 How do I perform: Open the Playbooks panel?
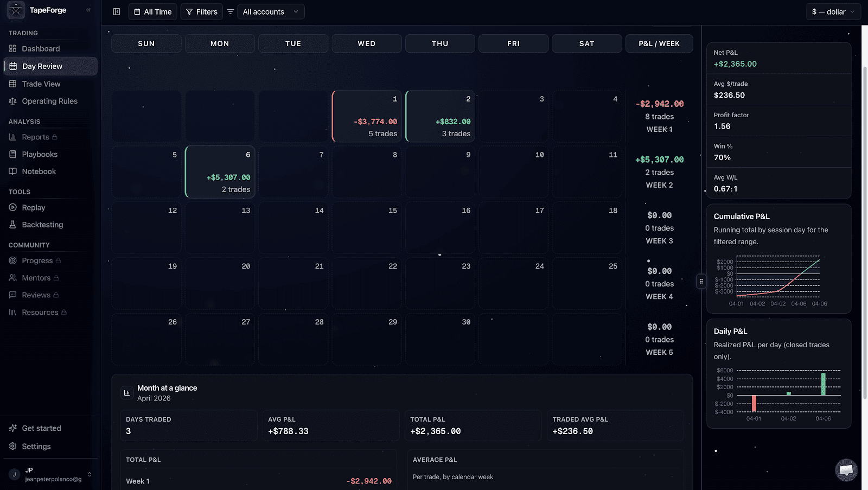pyautogui.click(x=40, y=154)
